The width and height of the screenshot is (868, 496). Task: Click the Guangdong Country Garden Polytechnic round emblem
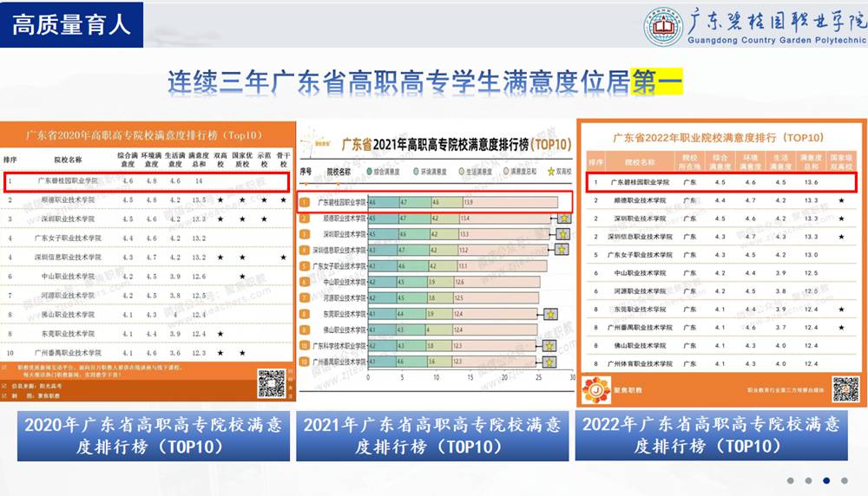click(663, 26)
